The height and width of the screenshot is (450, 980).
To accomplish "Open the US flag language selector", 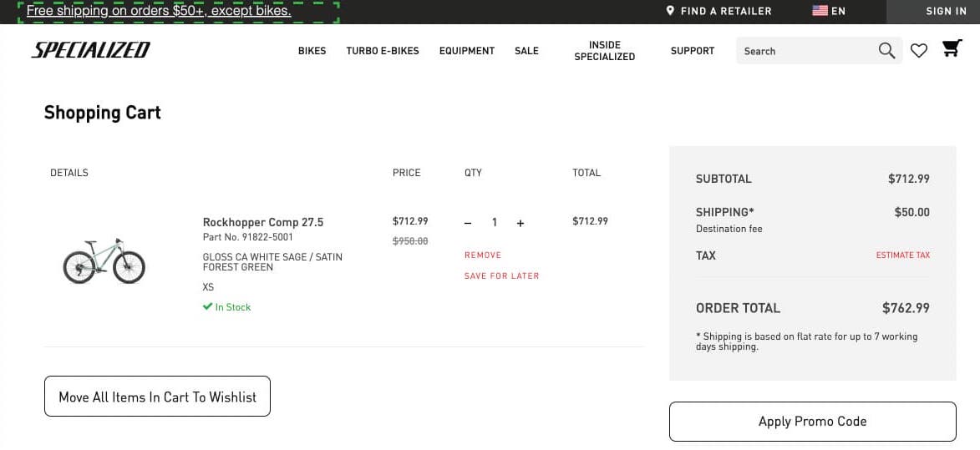I will [x=820, y=11].
